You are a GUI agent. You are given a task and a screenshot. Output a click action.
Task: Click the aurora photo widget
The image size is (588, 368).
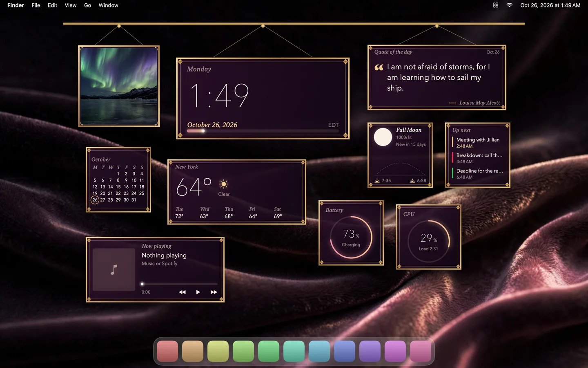click(x=119, y=86)
